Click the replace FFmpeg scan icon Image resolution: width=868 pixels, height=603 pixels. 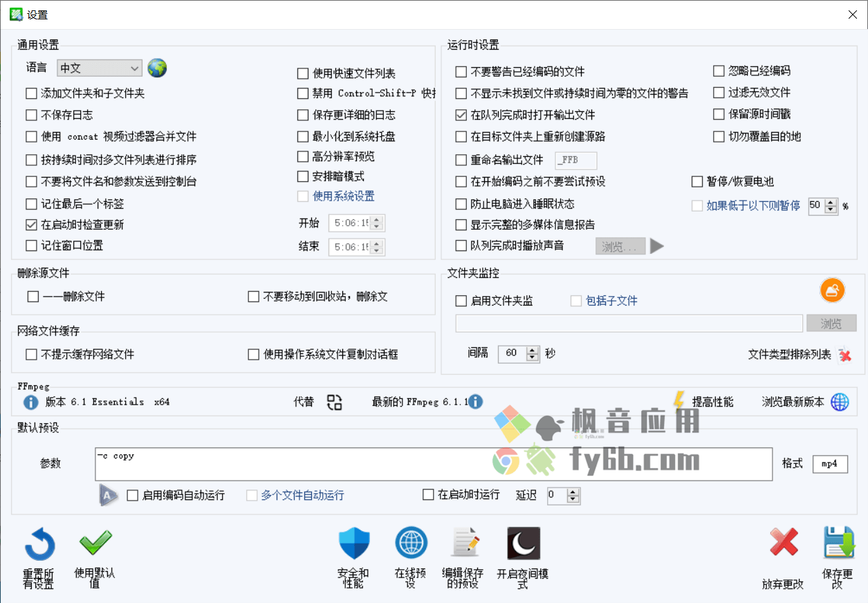tap(335, 402)
